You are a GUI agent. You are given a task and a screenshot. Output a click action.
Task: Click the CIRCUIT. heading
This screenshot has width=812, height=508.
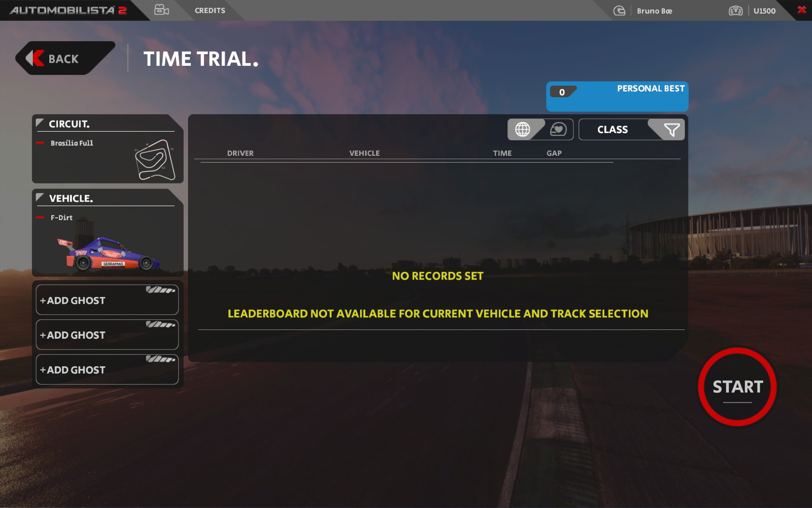[69, 124]
